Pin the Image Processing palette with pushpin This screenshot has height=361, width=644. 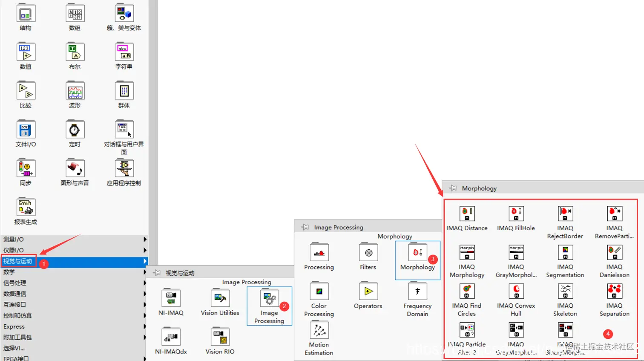(305, 227)
